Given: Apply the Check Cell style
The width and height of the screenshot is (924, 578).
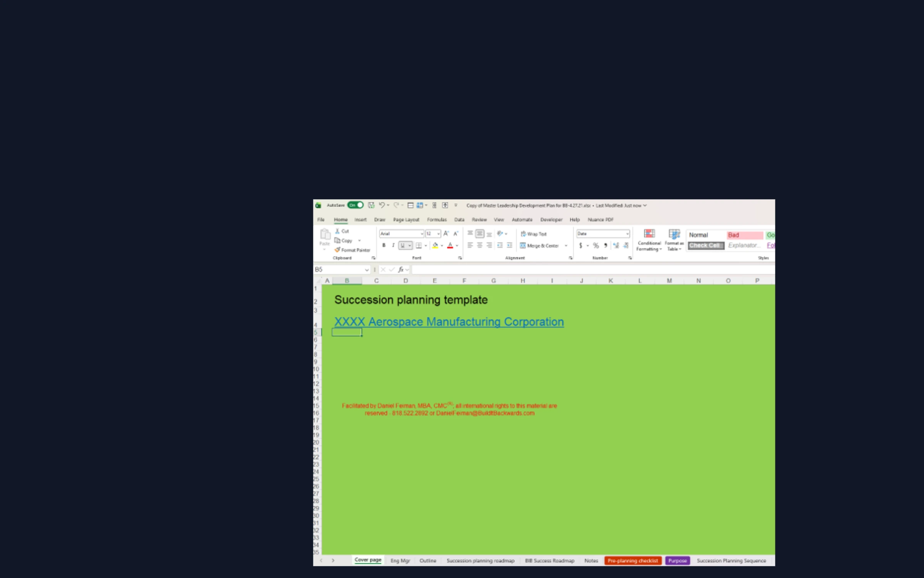Looking at the screenshot, I should pos(706,245).
